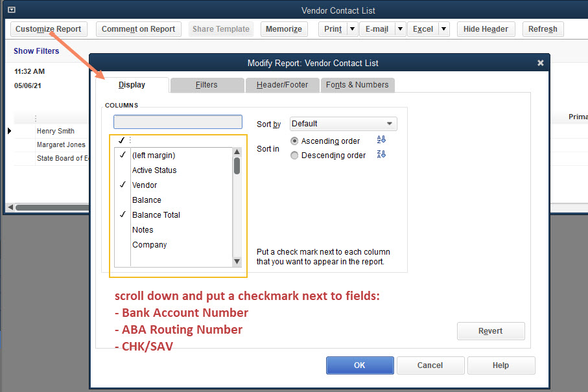Viewport: 588px width, 392px height.
Task: Click the column search input field
Action: (x=178, y=122)
